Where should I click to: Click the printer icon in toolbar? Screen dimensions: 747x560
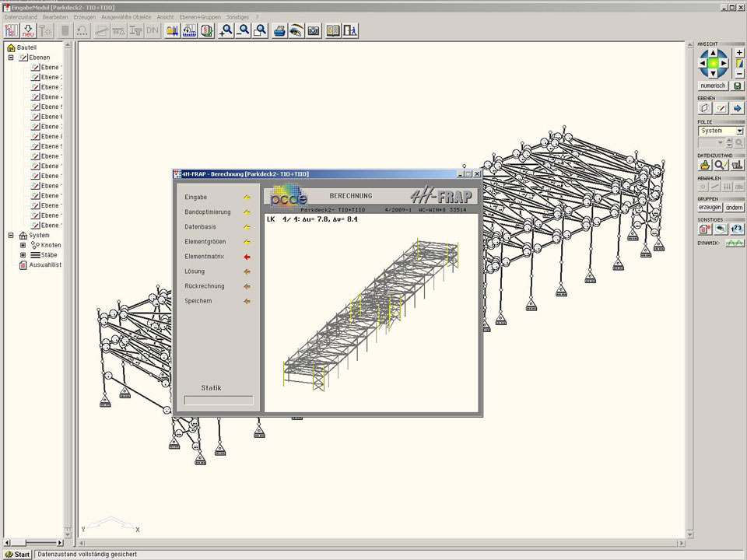279,30
